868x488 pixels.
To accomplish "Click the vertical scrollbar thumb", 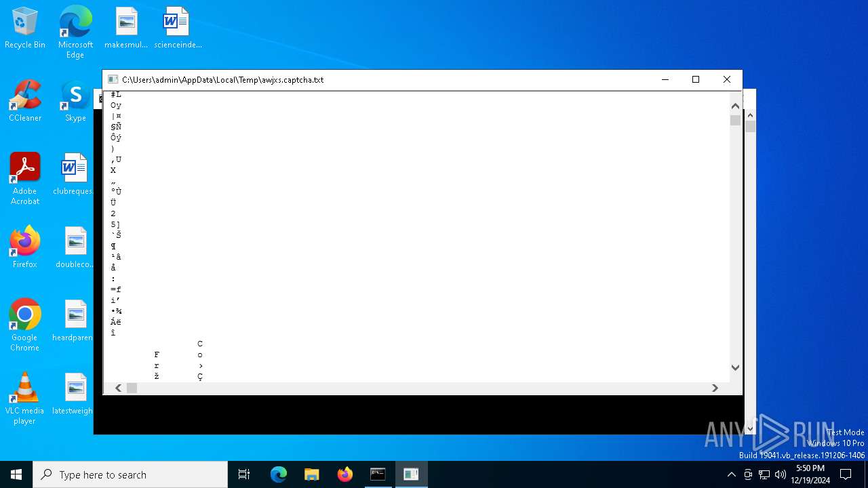I will (x=735, y=121).
